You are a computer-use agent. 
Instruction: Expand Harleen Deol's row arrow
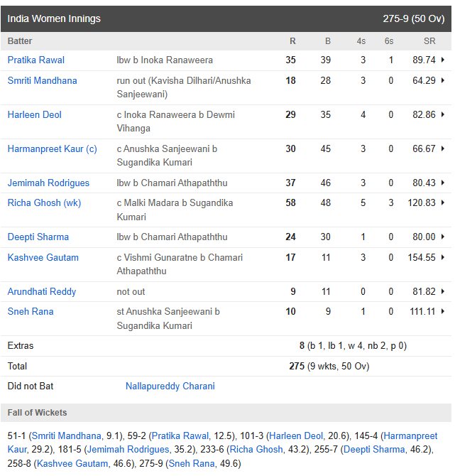click(443, 114)
